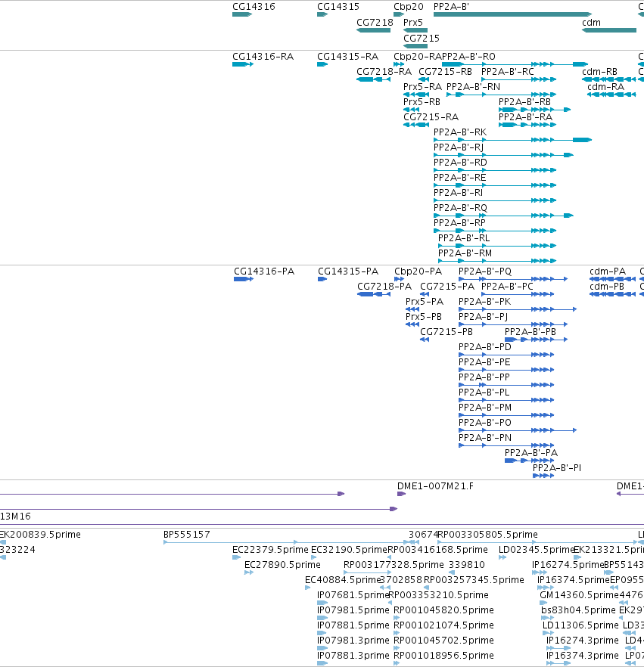Select protein CG7215-PA
The width and height of the screenshot is (644, 667).
(425, 294)
